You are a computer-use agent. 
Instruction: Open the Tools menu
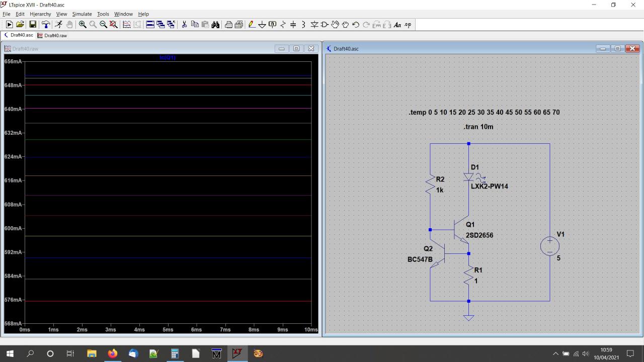(103, 14)
